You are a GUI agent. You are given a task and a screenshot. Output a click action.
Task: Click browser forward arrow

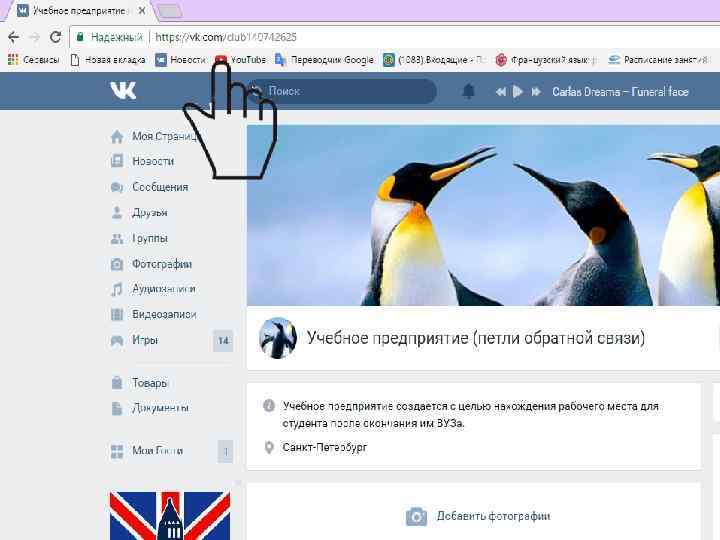click(34, 37)
